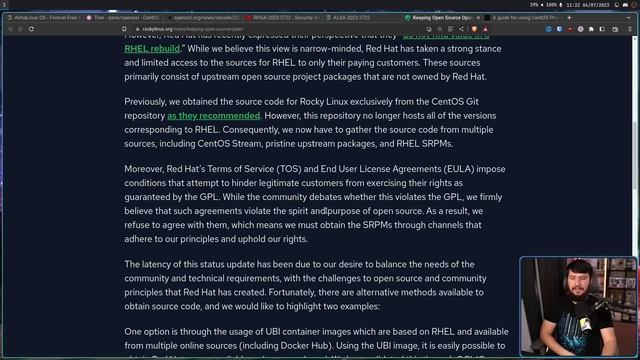Viewport: 640px width, 360px height.
Task: Open the browser main menu
Action: [630, 29]
